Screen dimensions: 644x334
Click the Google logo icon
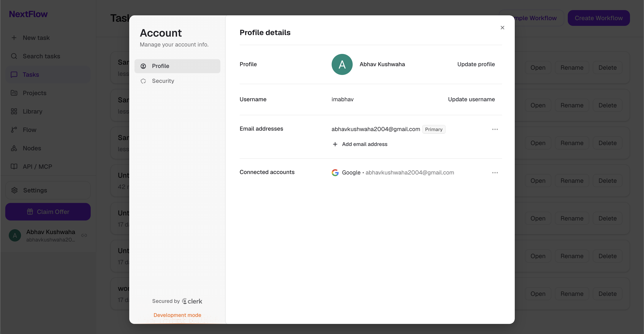tap(335, 173)
